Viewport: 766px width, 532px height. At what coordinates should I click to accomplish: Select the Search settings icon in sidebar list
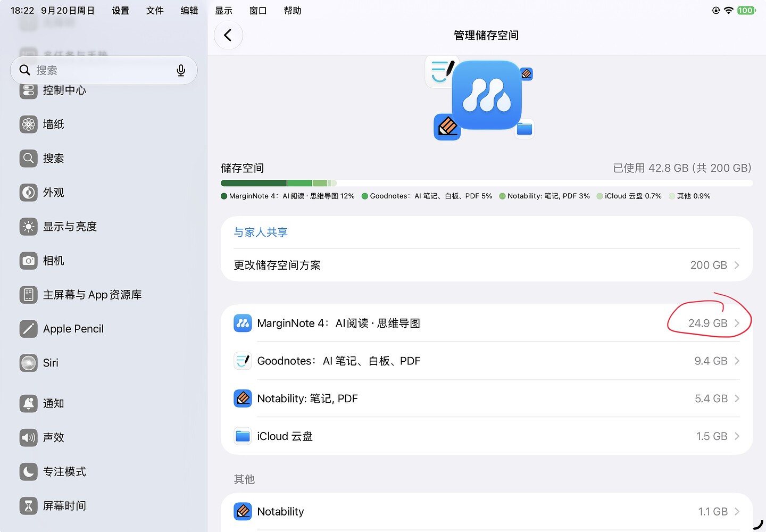(x=29, y=159)
